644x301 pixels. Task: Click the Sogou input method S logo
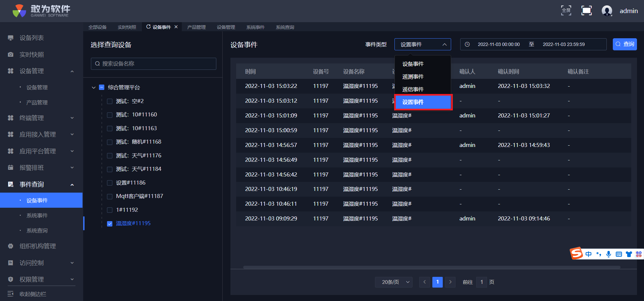pos(576,253)
